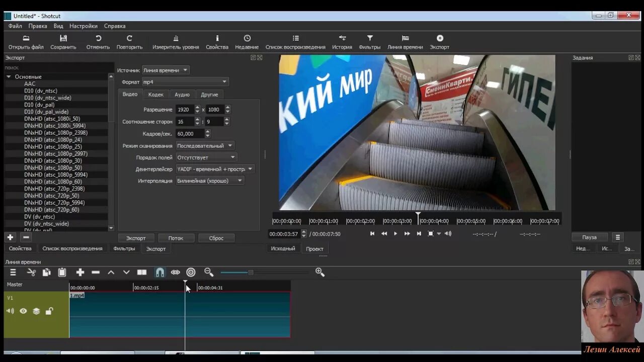Image resolution: width=644 pixels, height=362 pixels.
Task: Click the scissors cut icon in timeline toolbar
Action: coord(31,273)
